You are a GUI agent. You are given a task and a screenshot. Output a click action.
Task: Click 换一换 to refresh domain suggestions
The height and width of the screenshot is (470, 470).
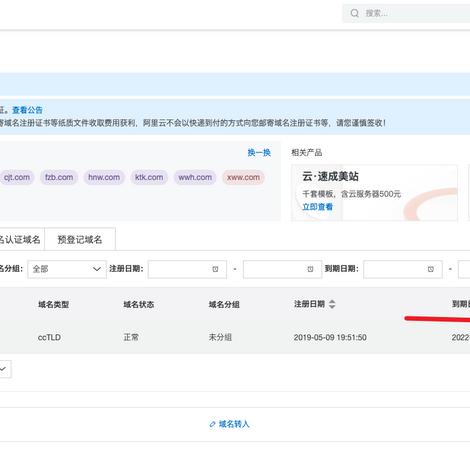[259, 153]
